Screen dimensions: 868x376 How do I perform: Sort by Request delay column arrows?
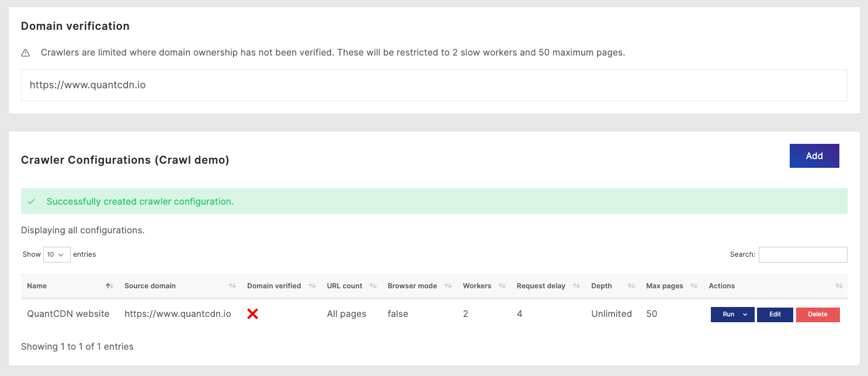click(577, 286)
